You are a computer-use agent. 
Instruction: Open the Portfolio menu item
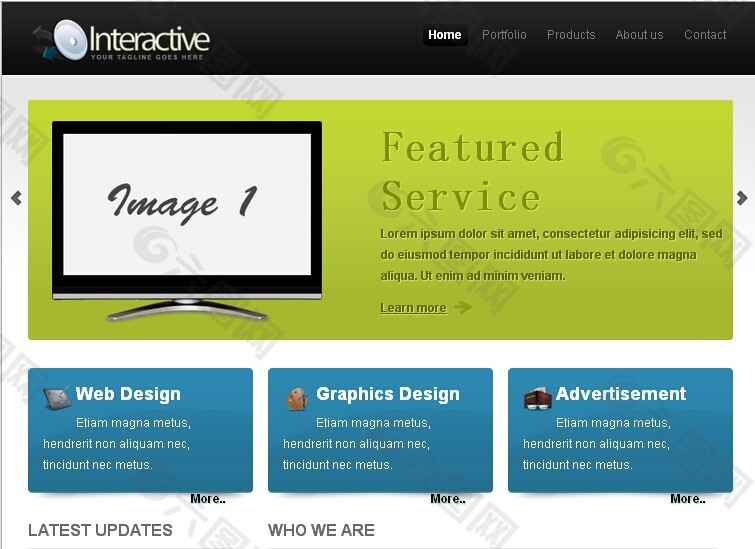pyautogui.click(x=504, y=35)
